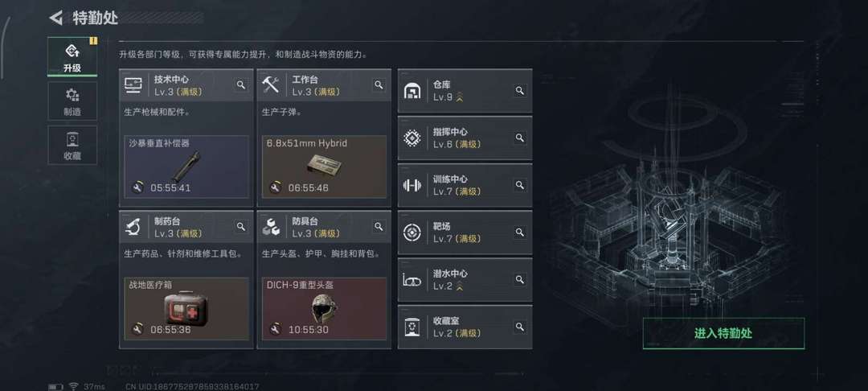The height and width of the screenshot is (391, 868).
Task: Open the 技术中心 magnifier details icon
Action: pyautogui.click(x=241, y=84)
